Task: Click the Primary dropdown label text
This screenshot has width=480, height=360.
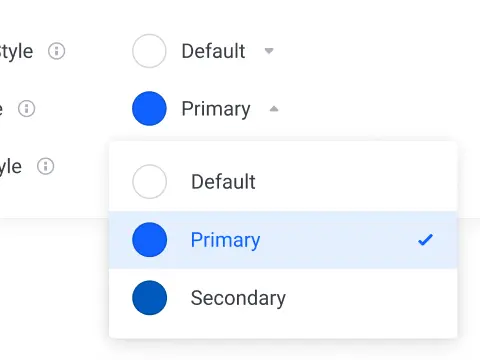Action: click(x=216, y=109)
